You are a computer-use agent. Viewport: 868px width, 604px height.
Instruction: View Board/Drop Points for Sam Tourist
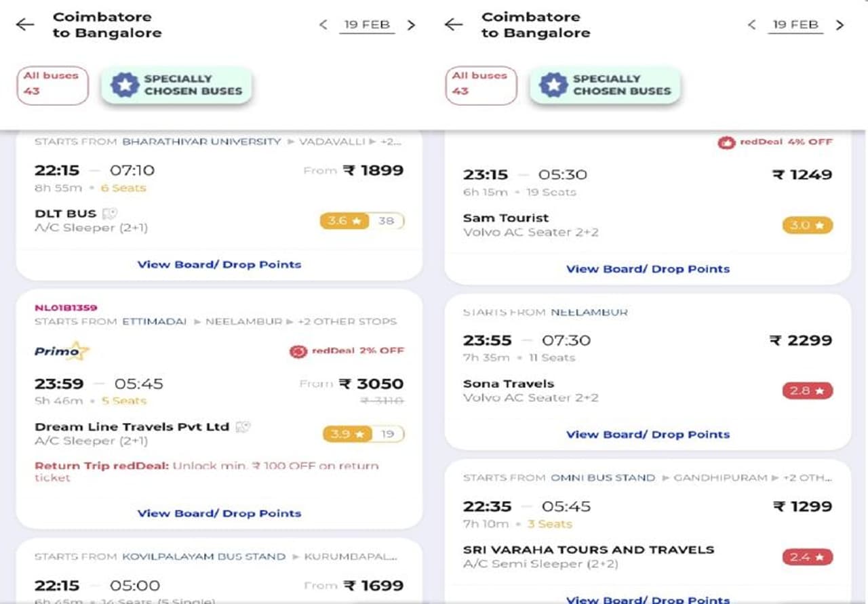(648, 269)
